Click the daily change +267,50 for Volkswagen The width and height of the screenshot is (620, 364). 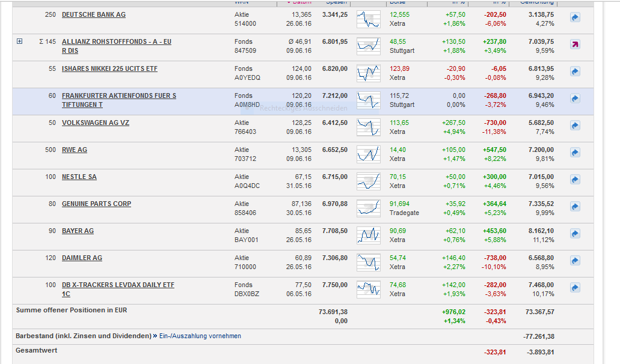pos(453,123)
